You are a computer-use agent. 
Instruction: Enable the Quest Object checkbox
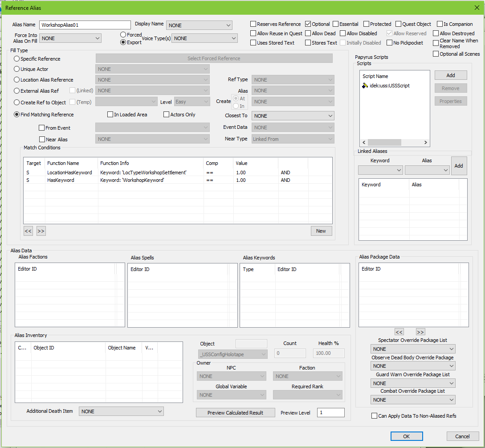coord(399,24)
